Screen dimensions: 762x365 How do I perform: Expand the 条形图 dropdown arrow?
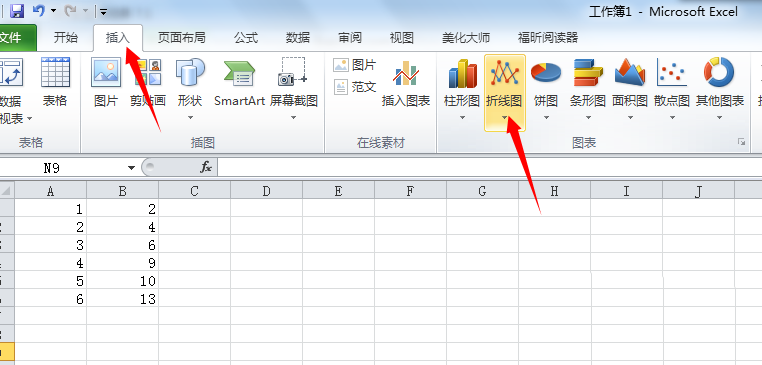click(x=588, y=118)
